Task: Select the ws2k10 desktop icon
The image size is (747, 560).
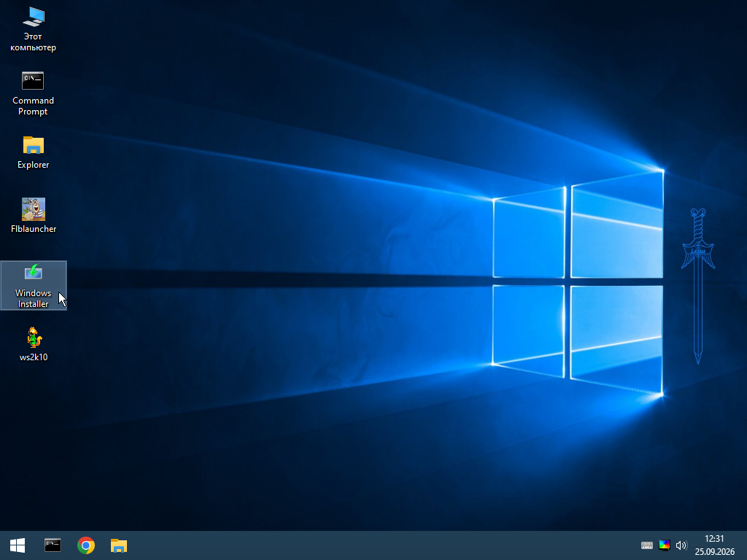Action: 34,344
